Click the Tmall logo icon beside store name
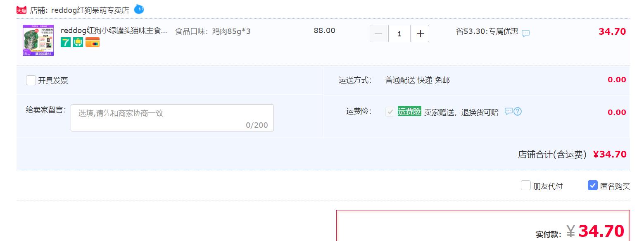Viewport: 644px width, 241px height. [x=21, y=10]
